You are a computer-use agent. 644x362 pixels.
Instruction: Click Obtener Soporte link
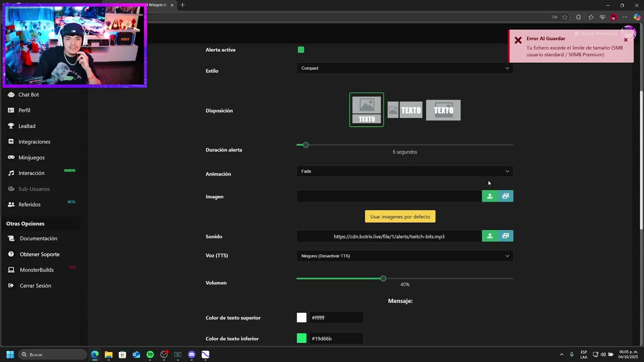39,254
